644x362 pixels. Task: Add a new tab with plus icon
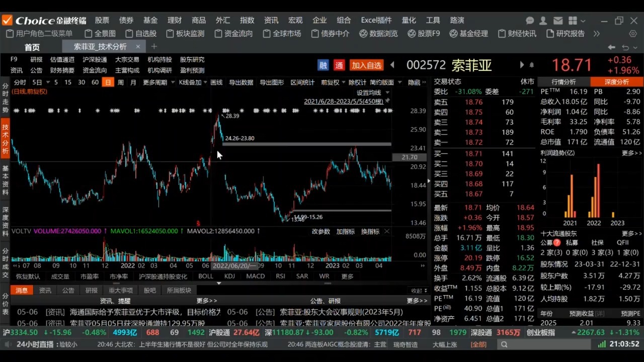[x=154, y=46]
